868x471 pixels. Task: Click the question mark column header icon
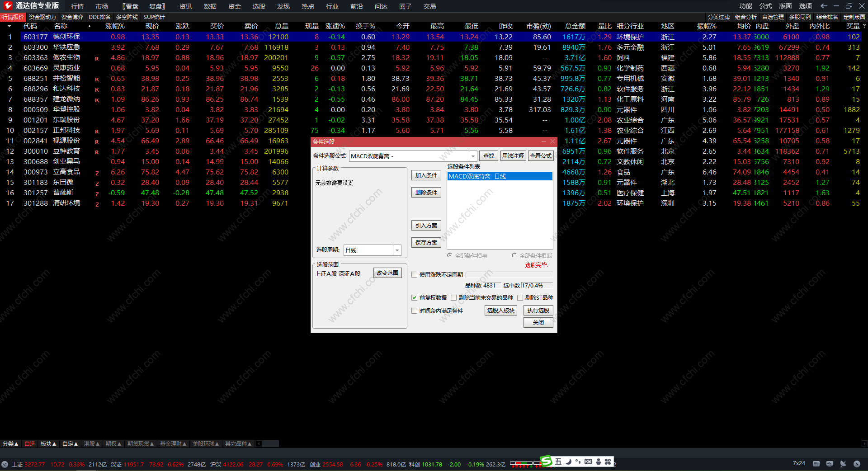point(864,26)
